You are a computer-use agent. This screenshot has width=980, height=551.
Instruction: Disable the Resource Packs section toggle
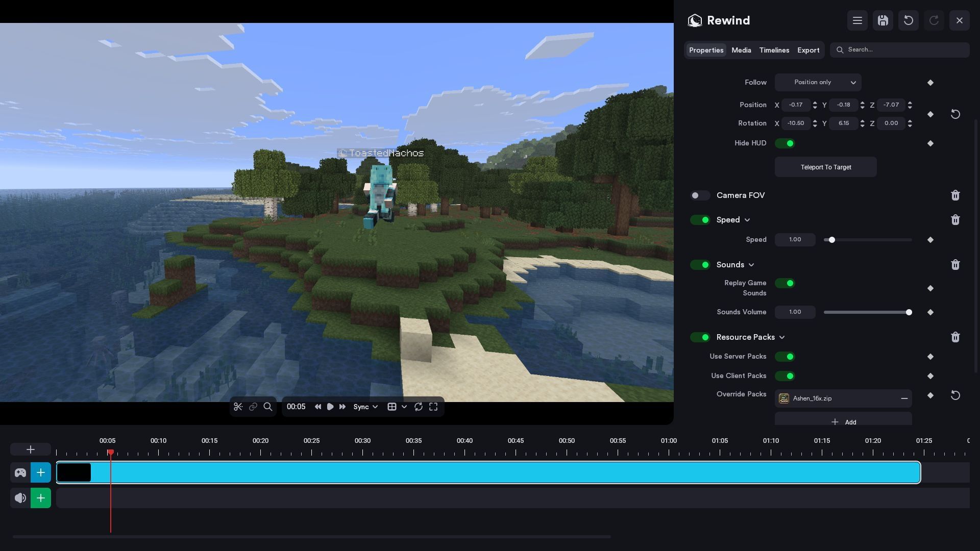(700, 337)
